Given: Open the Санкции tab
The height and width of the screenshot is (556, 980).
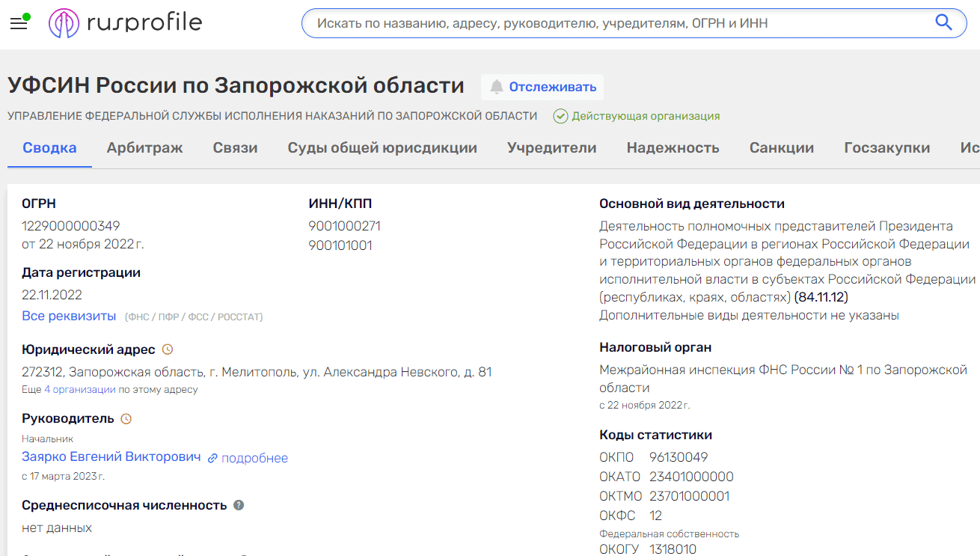Looking at the screenshot, I should point(782,147).
